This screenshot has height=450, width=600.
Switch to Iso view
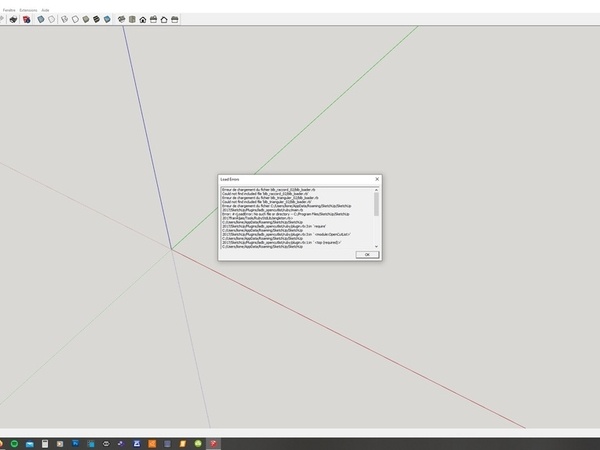[121, 19]
